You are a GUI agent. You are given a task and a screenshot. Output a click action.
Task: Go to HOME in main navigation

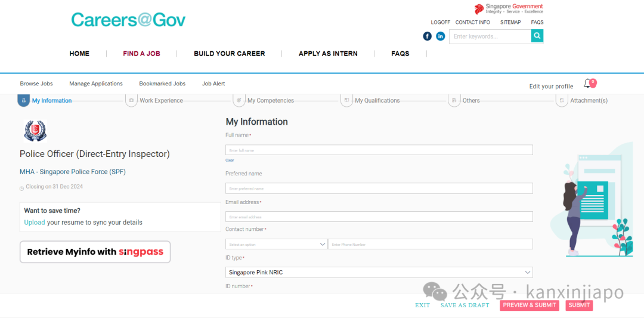pyautogui.click(x=79, y=54)
